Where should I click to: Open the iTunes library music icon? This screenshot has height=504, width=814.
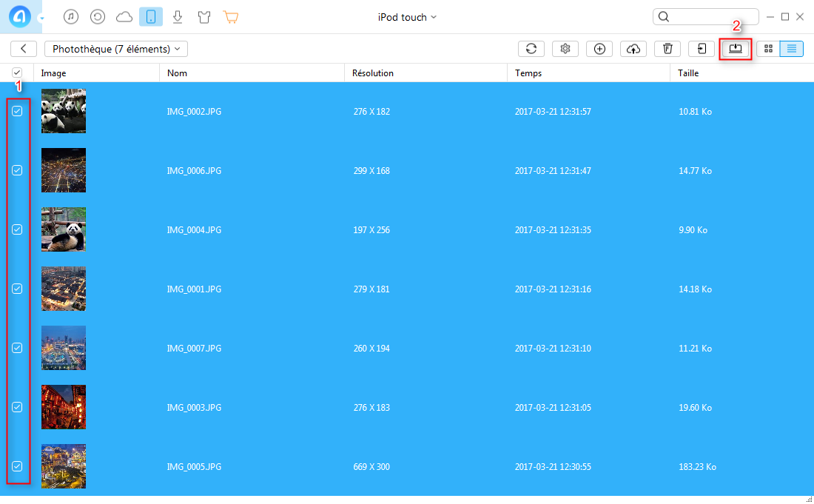(71, 17)
